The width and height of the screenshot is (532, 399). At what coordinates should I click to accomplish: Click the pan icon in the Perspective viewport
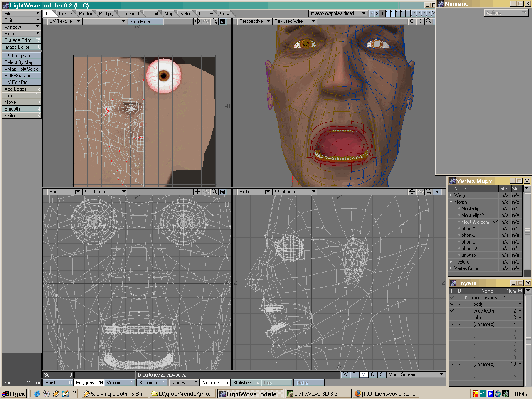(412, 21)
